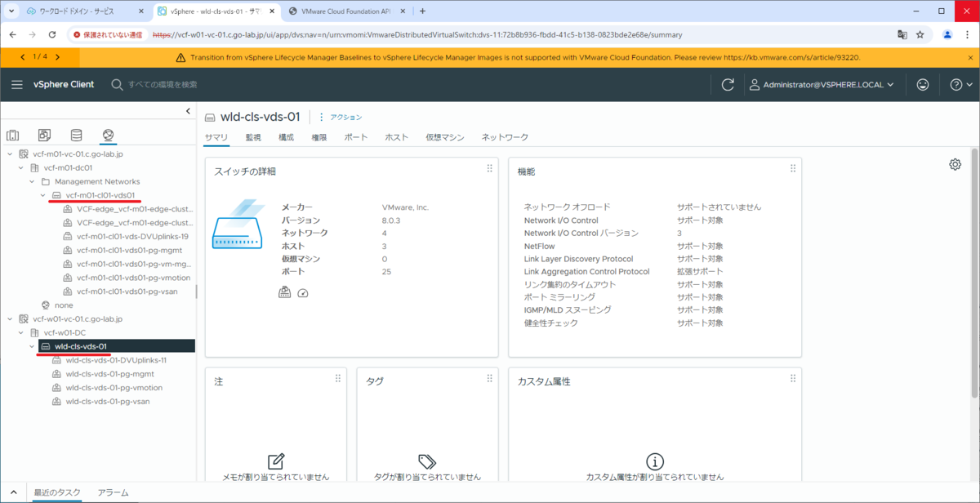Click the warning triangle icon in banner

tap(181, 58)
